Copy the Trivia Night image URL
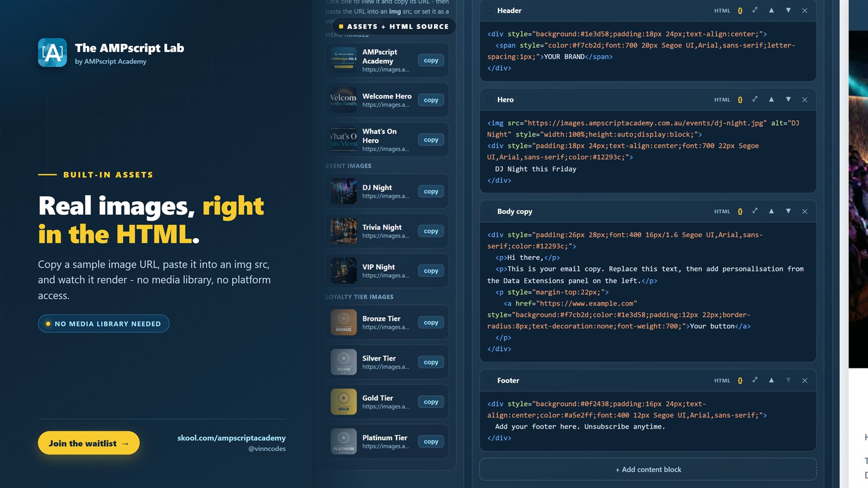The image size is (868, 488). pyautogui.click(x=431, y=231)
